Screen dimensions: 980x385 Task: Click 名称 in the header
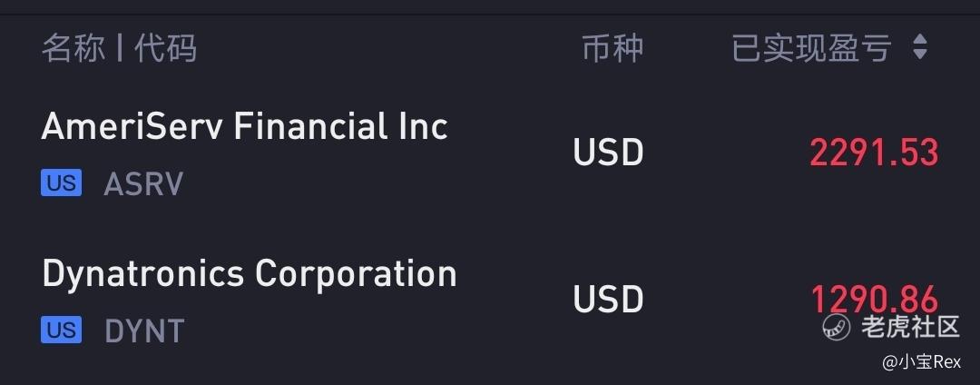tap(73, 48)
